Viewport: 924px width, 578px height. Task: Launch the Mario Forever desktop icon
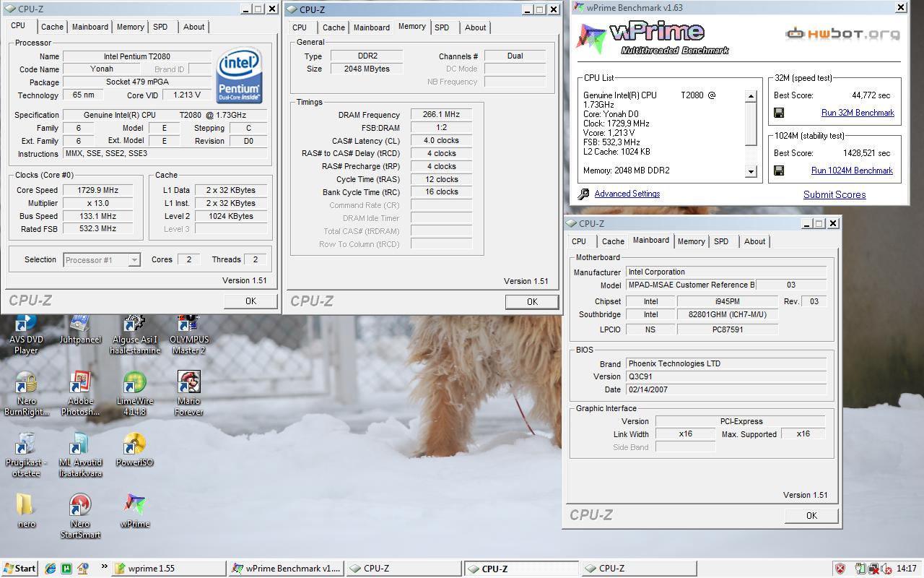click(x=188, y=394)
